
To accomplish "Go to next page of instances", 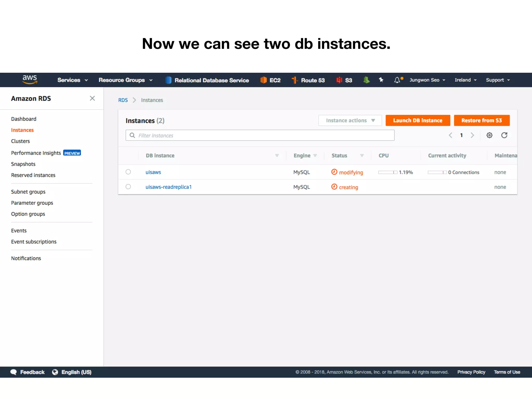I will coord(472,135).
